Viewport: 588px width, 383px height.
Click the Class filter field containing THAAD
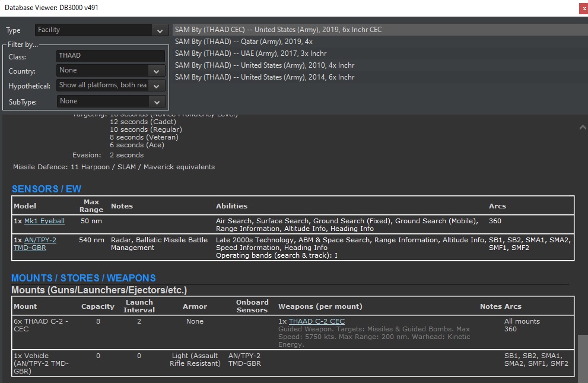(110, 56)
